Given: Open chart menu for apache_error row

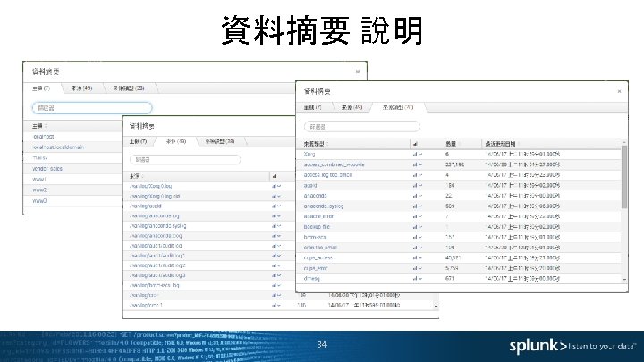Looking at the screenshot, I should pyautogui.click(x=418, y=216).
